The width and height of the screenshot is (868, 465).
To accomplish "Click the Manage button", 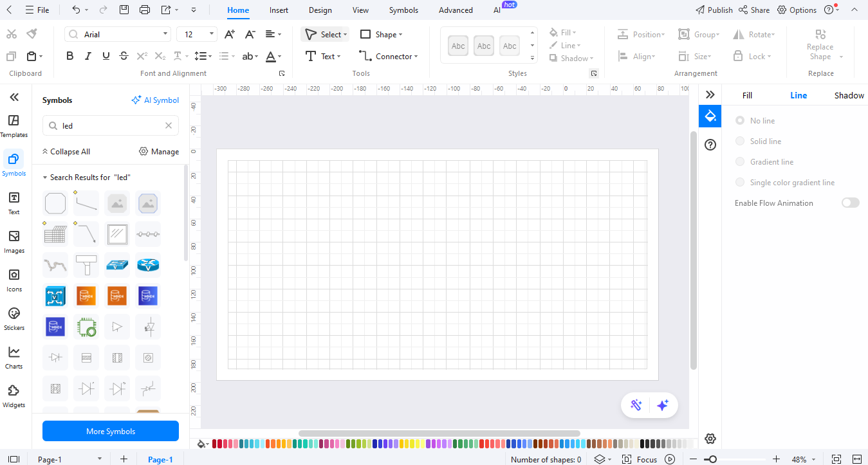I will tap(159, 151).
